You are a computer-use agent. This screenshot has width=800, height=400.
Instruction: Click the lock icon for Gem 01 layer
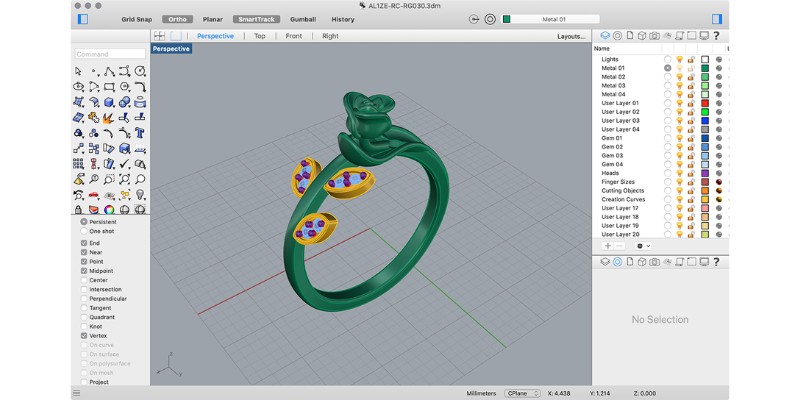691,138
